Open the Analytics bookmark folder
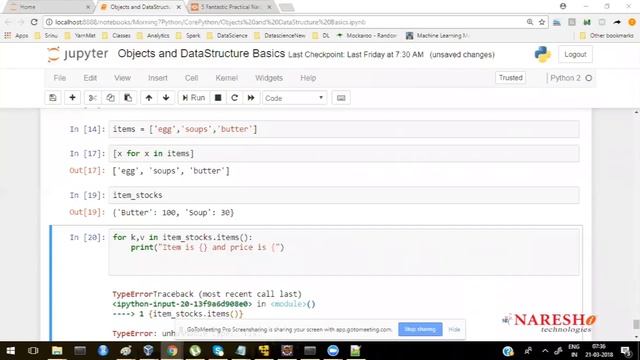 coord(153,36)
